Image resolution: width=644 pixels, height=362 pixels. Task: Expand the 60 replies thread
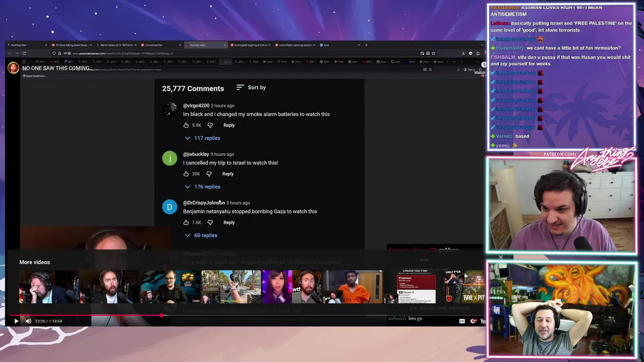tap(201, 235)
